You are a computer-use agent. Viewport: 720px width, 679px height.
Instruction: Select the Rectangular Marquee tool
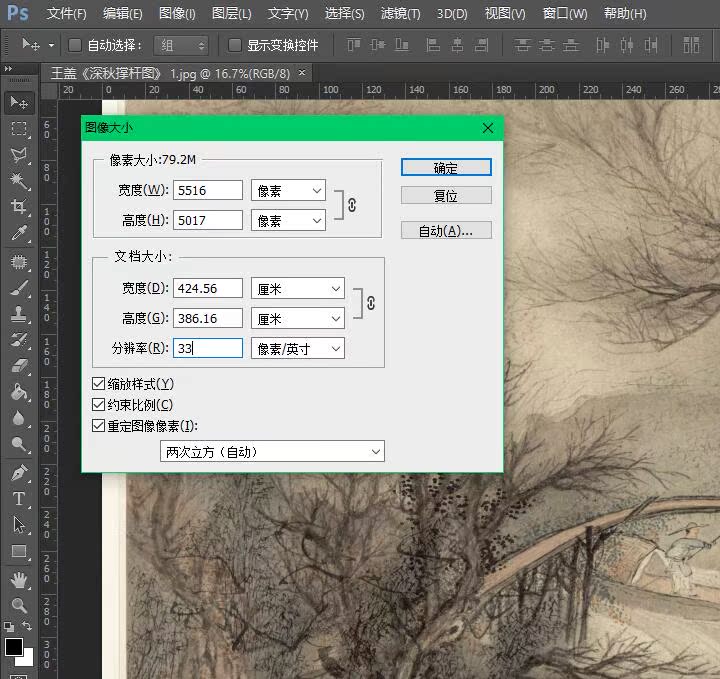coord(19,129)
